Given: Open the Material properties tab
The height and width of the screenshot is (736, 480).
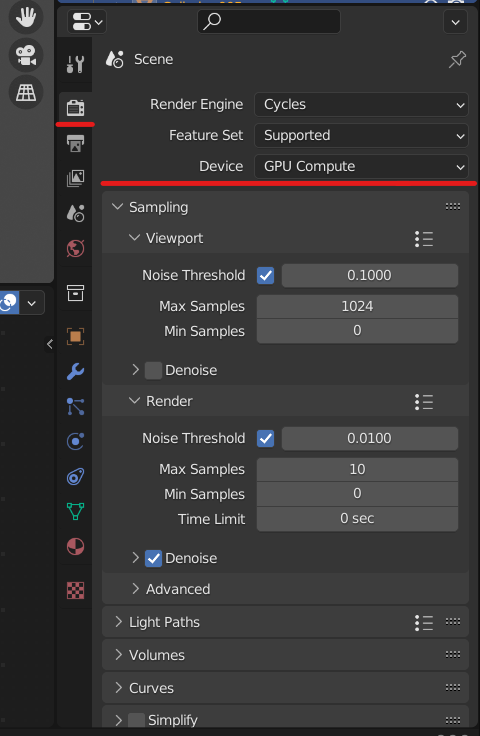Looking at the screenshot, I should tap(75, 546).
